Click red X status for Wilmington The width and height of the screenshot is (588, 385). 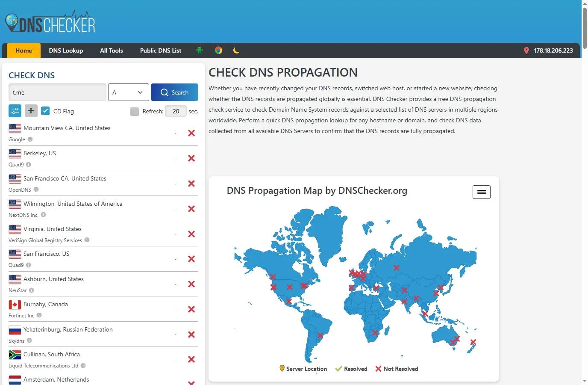(x=191, y=209)
